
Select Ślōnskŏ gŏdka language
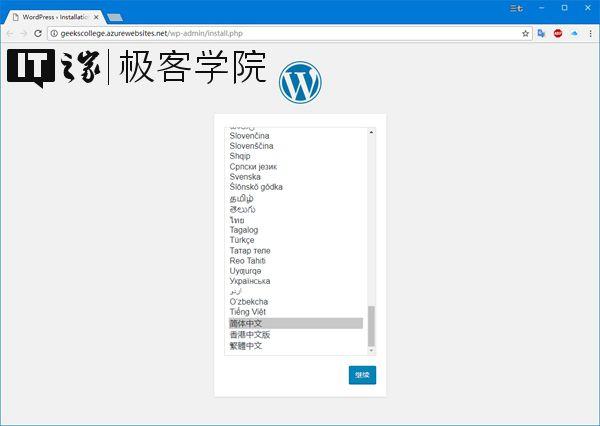click(x=256, y=187)
